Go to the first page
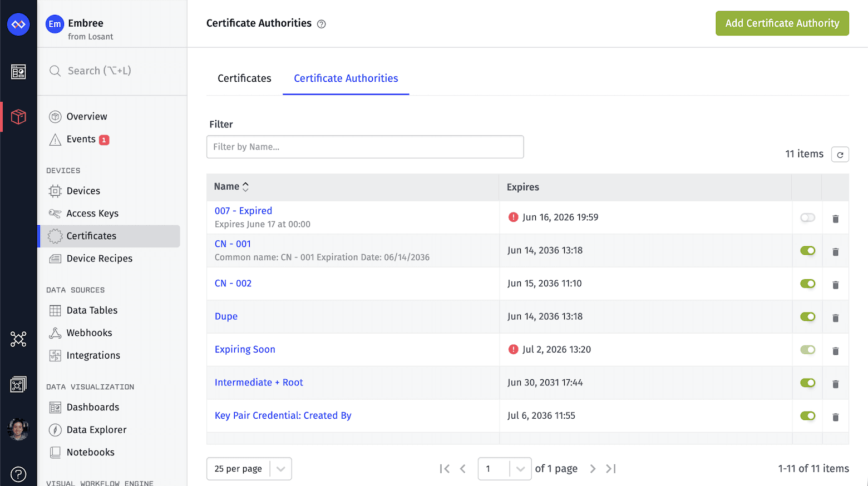 point(444,469)
